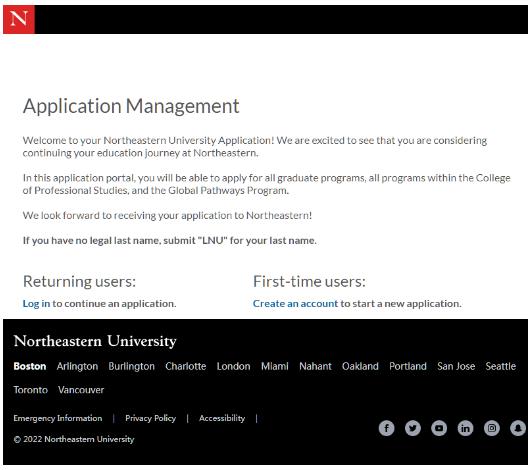Select the San Jose campus link
This screenshot has height=470, width=532.
click(456, 366)
